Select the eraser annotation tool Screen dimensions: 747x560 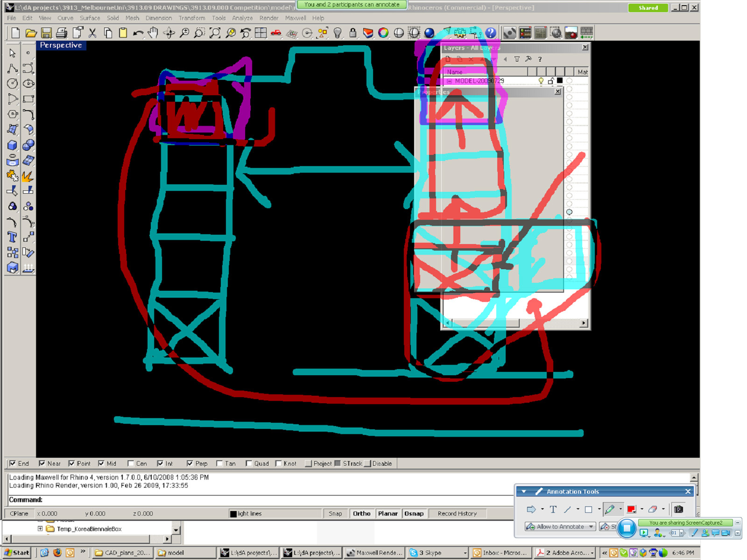point(652,509)
